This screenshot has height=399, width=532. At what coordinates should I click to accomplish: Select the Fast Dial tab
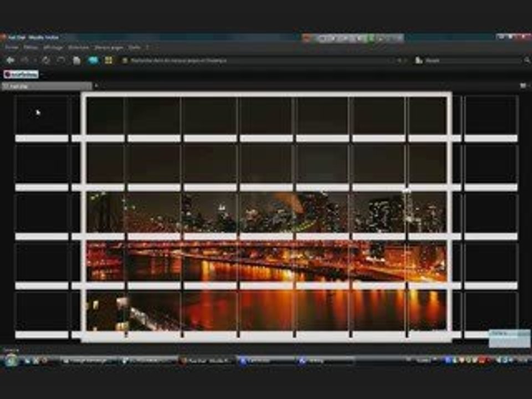tap(47, 86)
